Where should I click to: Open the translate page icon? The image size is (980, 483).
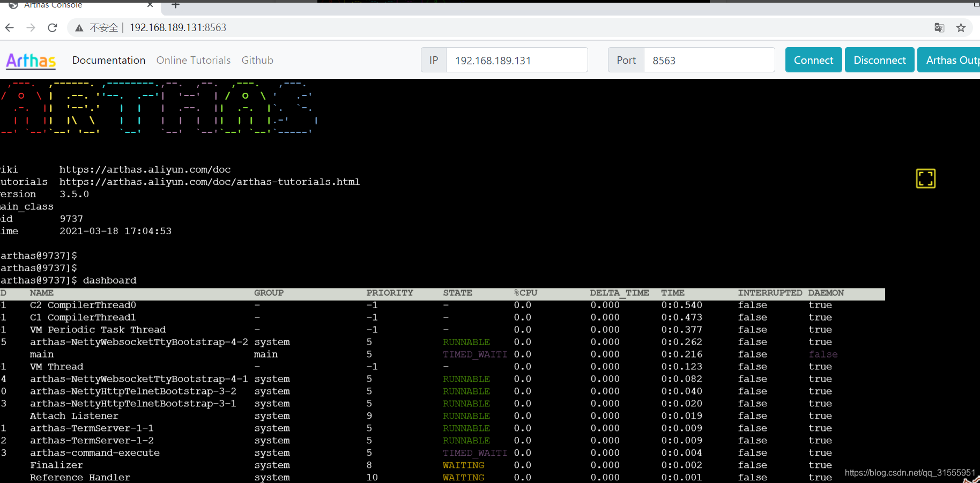(939, 27)
